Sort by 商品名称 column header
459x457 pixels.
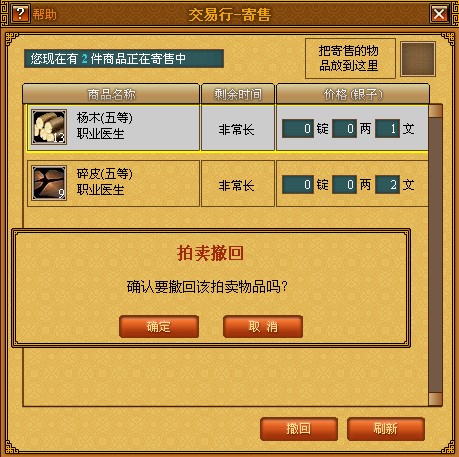pyautogui.click(x=111, y=94)
